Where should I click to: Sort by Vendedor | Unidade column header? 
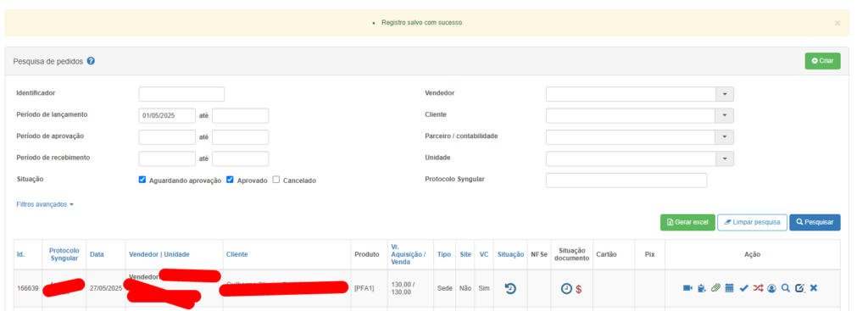click(x=159, y=254)
